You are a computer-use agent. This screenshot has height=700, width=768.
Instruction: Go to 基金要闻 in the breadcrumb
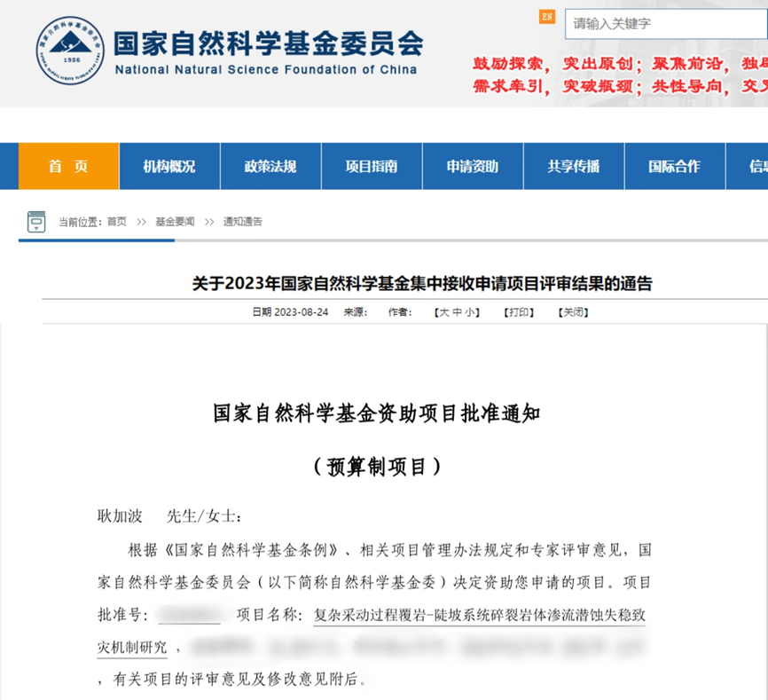pos(175,222)
